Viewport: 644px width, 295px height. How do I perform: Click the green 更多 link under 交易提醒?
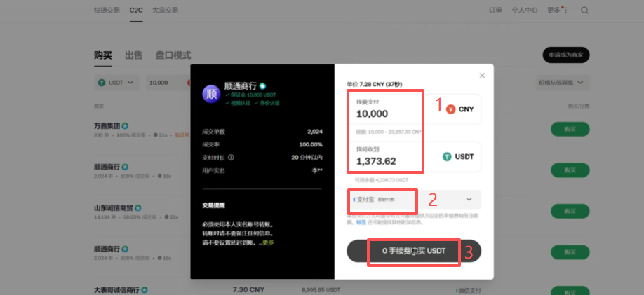pos(268,242)
